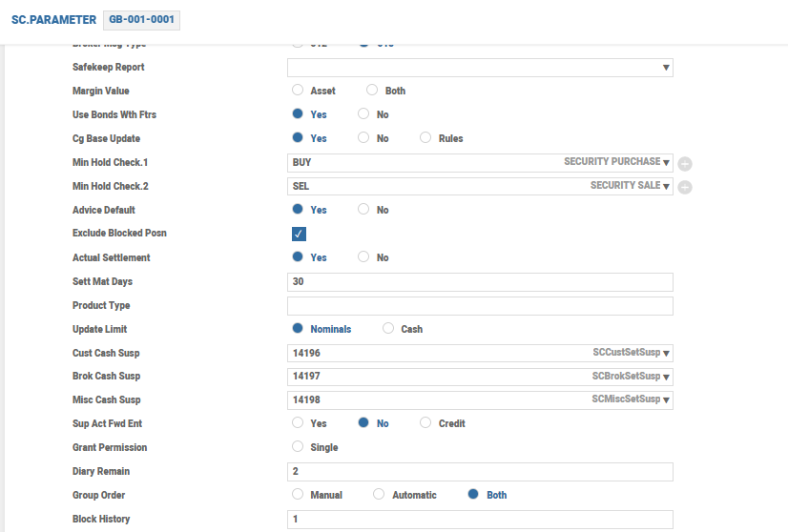Choose Cash for Update Limit
The image size is (788, 532).
click(388, 329)
